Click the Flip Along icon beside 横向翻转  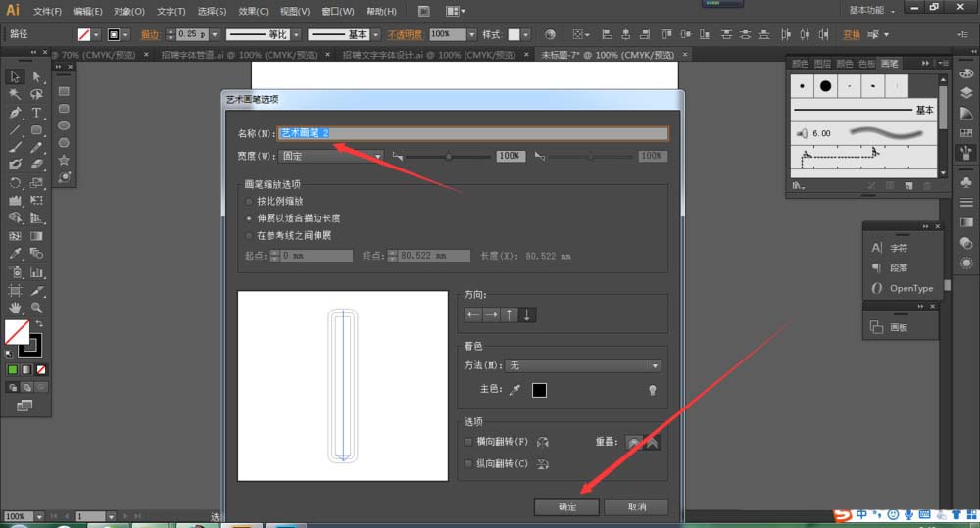click(x=543, y=442)
